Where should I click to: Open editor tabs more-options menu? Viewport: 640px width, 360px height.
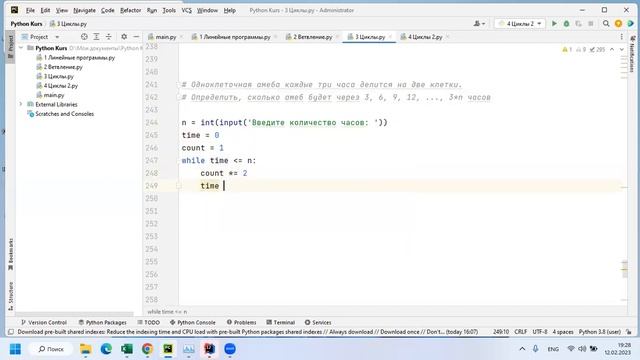pos(622,37)
